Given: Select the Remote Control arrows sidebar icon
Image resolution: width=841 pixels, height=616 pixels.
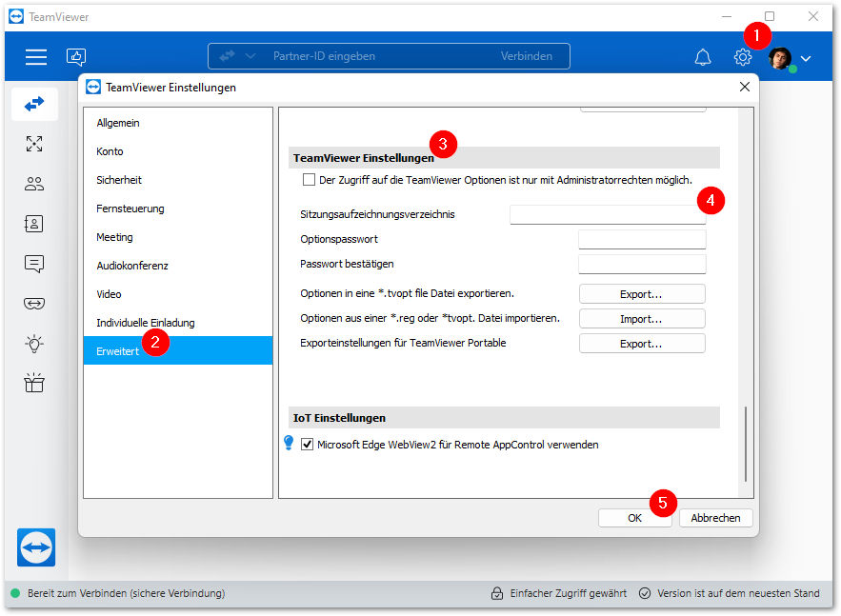Looking at the screenshot, I should coord(34,104).
